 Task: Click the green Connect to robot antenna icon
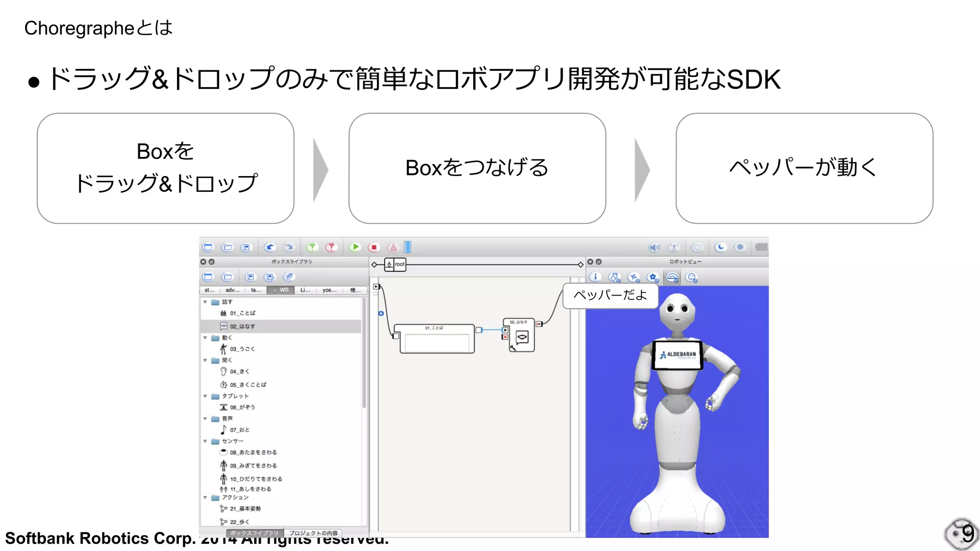click(x=312, y=247)
